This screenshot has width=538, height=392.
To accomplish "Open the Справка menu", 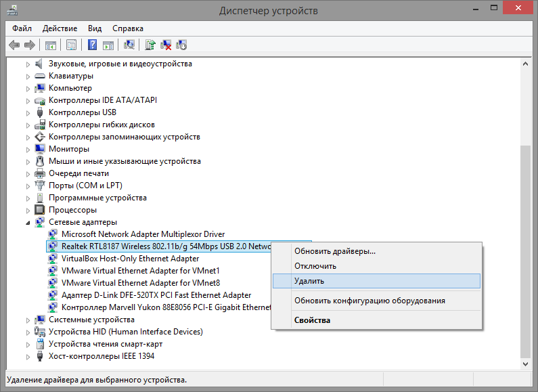I will (128, 28).
